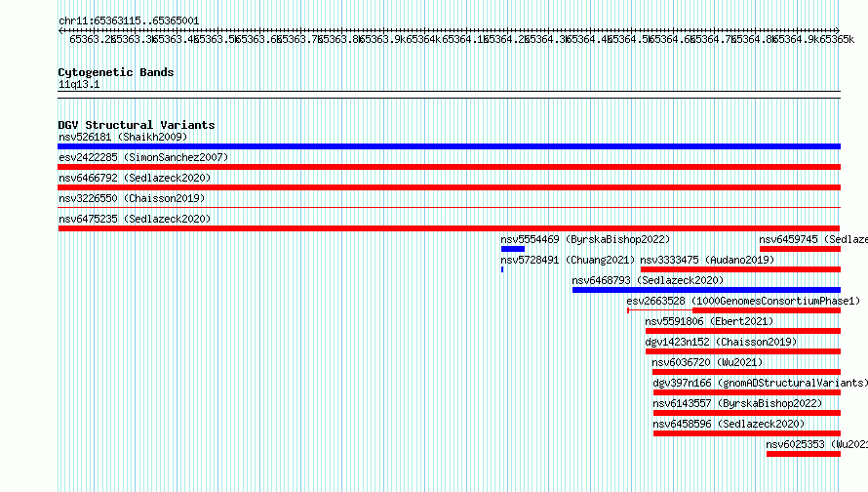This screenshot has width=868, height=492.
Task: Select the DGV Structural Variants track heading
Action: pos(137,125)
